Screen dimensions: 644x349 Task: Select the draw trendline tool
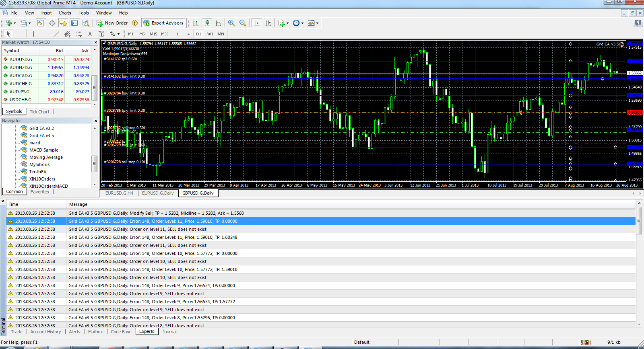tap(56, 34)
